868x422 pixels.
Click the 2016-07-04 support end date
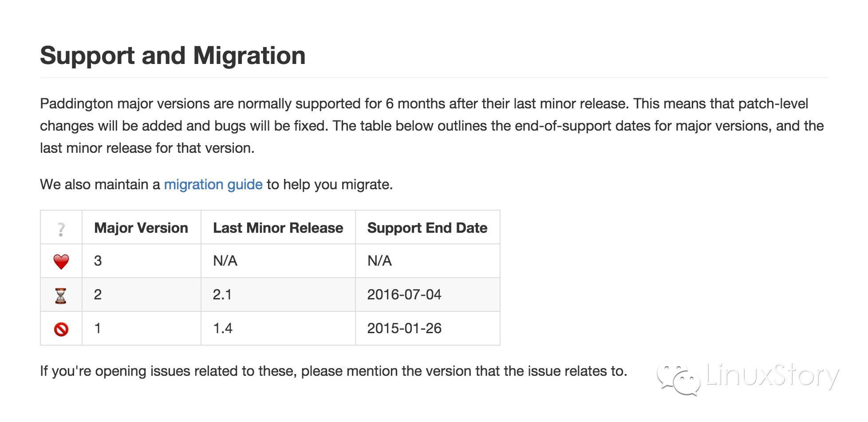[x=404, y=295]
